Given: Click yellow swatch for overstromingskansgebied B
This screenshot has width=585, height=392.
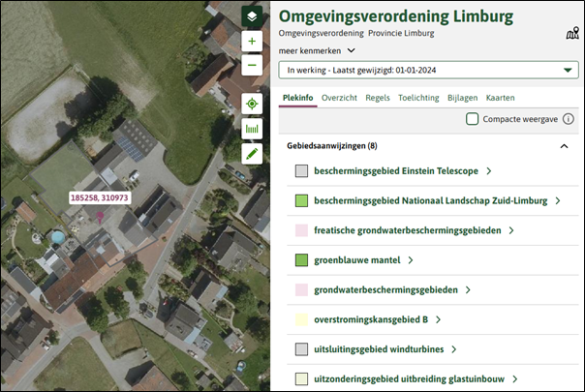Looking at the screenshot, I should pos(301,319).
